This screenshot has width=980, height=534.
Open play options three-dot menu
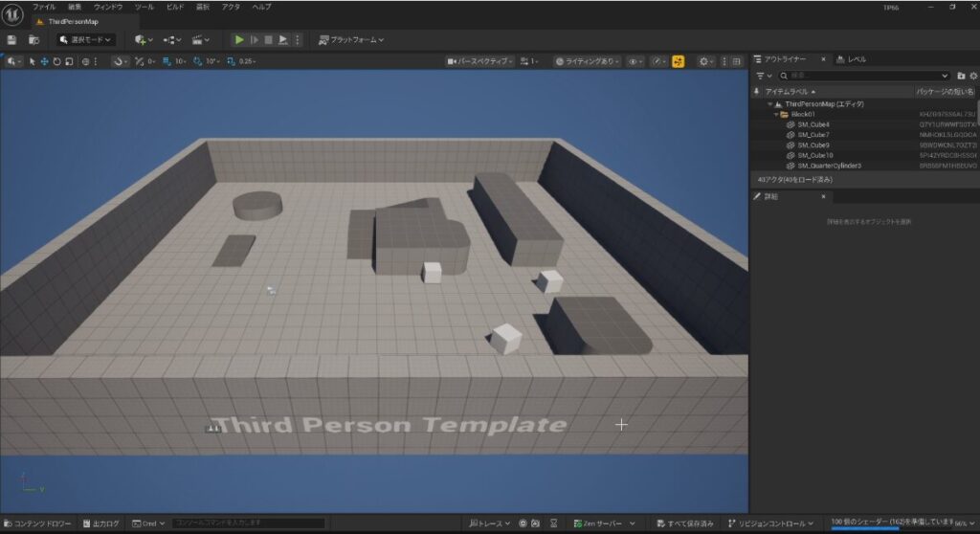tap(298, 40)
